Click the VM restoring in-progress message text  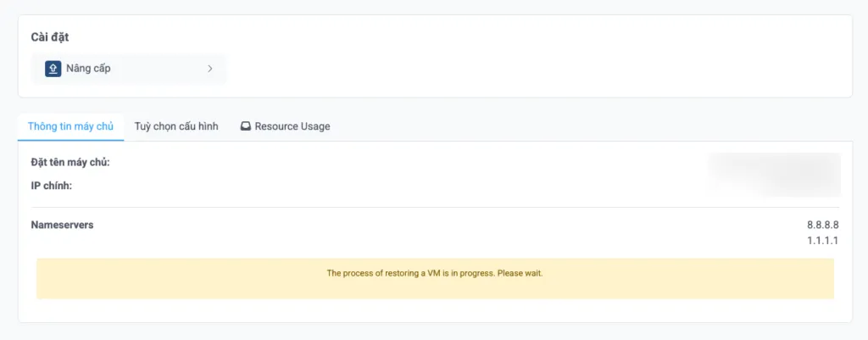[x=434, y=273]
